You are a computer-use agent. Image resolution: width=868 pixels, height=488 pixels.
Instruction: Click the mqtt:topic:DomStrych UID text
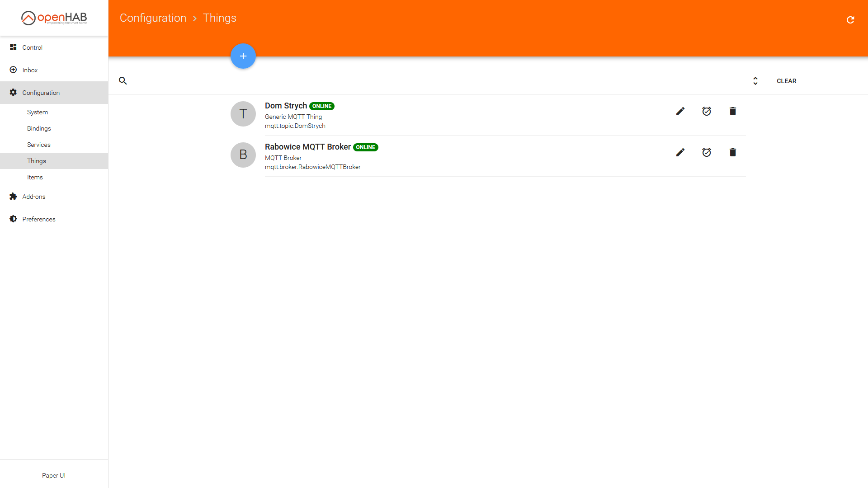pyautogui.click(x=295, y=126)
